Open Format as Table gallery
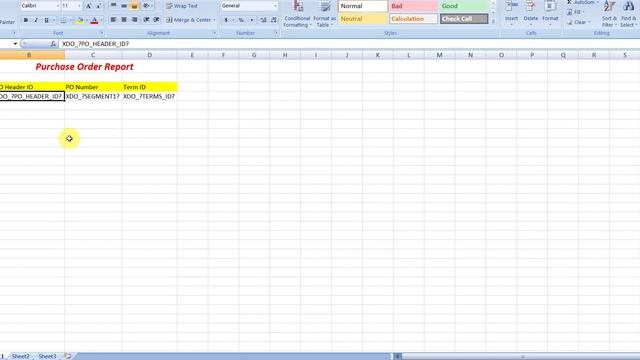 click(x=324, y=14)
